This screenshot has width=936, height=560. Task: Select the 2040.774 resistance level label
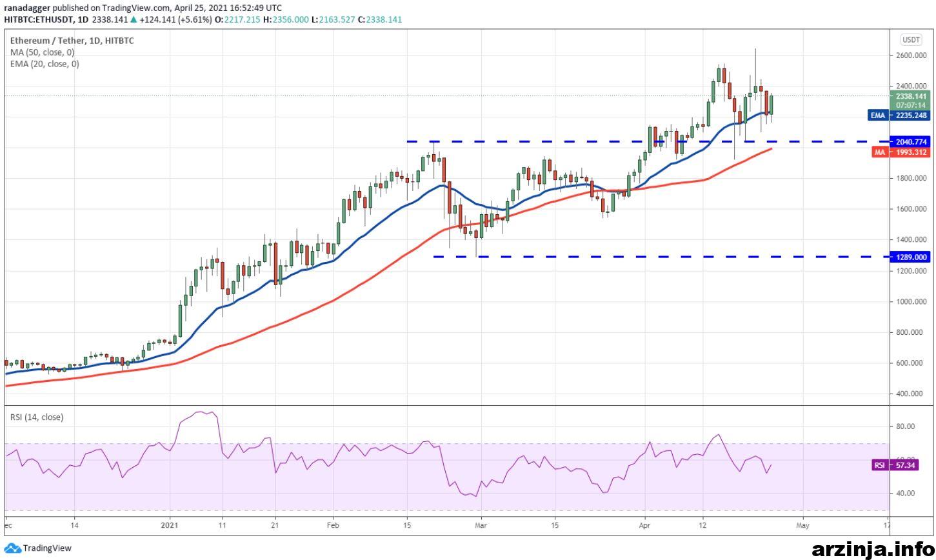coord(911,141)
